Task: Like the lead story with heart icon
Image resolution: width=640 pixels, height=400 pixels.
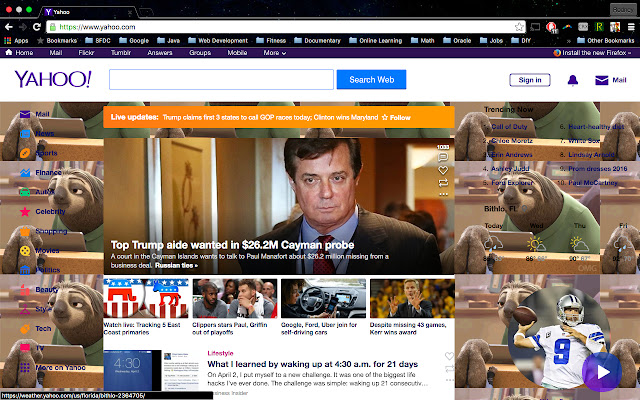Action: [443, 170]
